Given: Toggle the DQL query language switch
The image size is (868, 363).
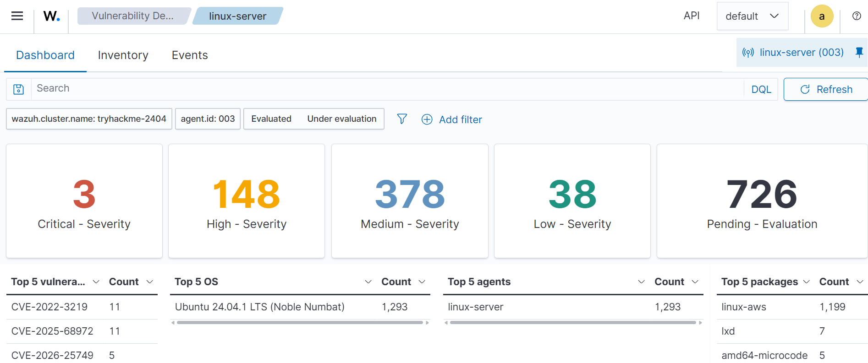Looking at the screenshot, I should pyautogui.click(x=761, y=89).
